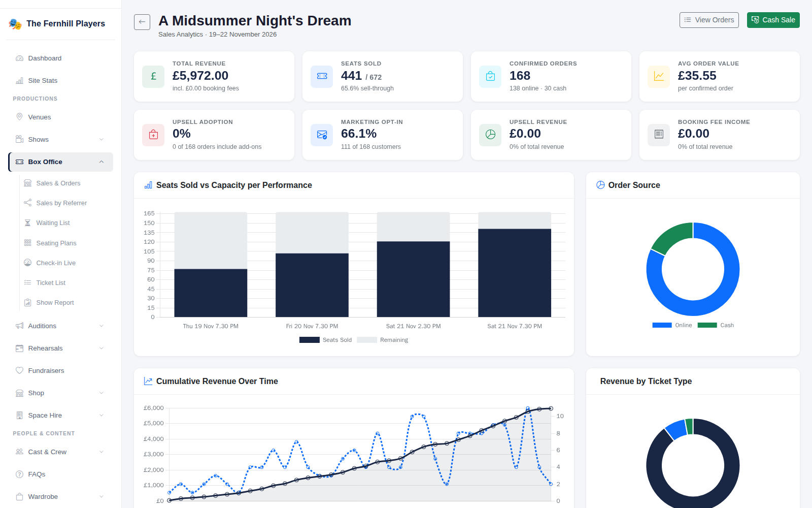Image resolution: width=812 pixels, height=508 pixels.
Task: Toggle the Cash legend entry
Action: [x=716, y=325]
